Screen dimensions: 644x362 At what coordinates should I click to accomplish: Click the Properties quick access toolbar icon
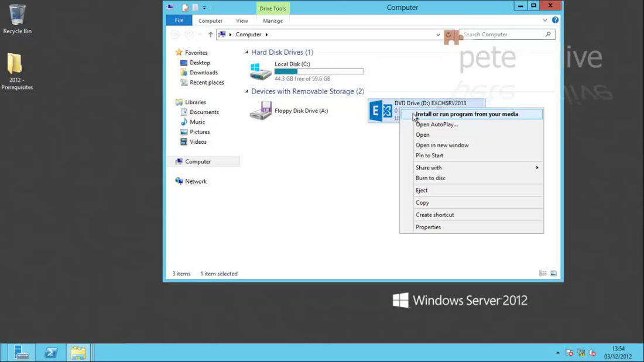coord(185,8)
